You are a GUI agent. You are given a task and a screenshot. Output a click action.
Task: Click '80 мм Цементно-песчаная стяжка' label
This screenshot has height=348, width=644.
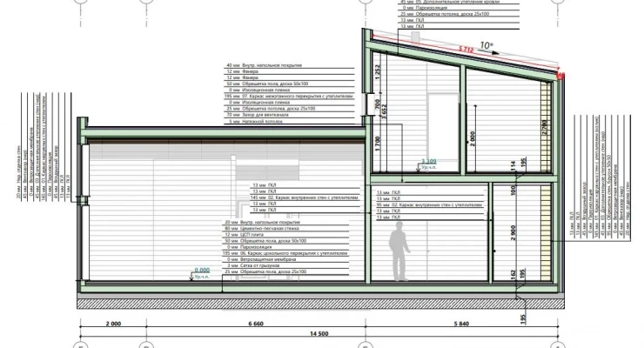262,228
